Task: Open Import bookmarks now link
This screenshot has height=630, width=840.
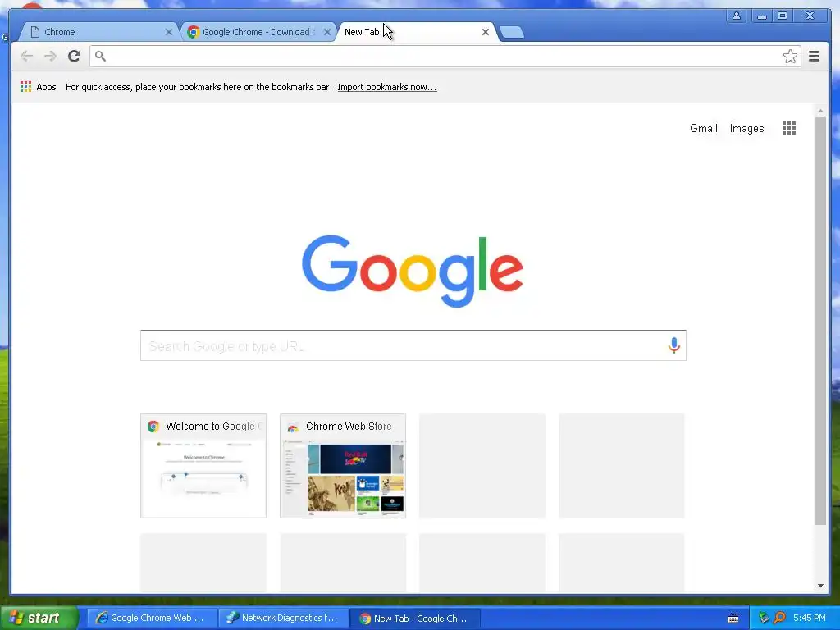Action: [387, 87]
